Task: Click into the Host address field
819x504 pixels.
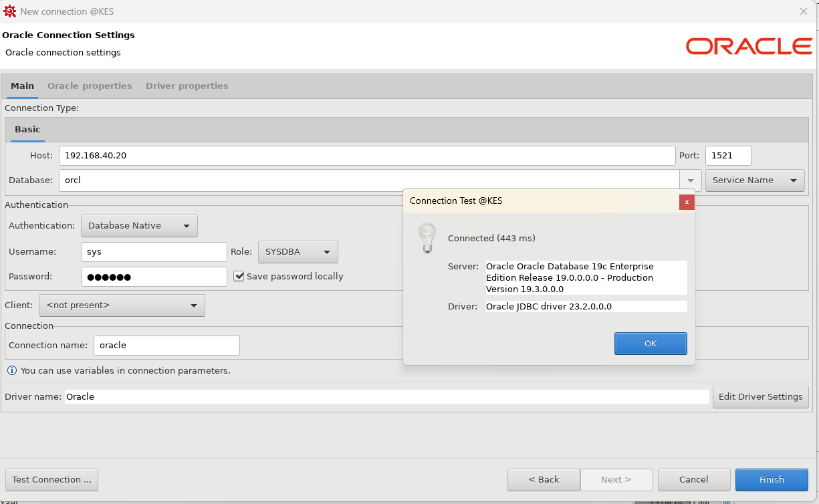Action: (366, 156)
